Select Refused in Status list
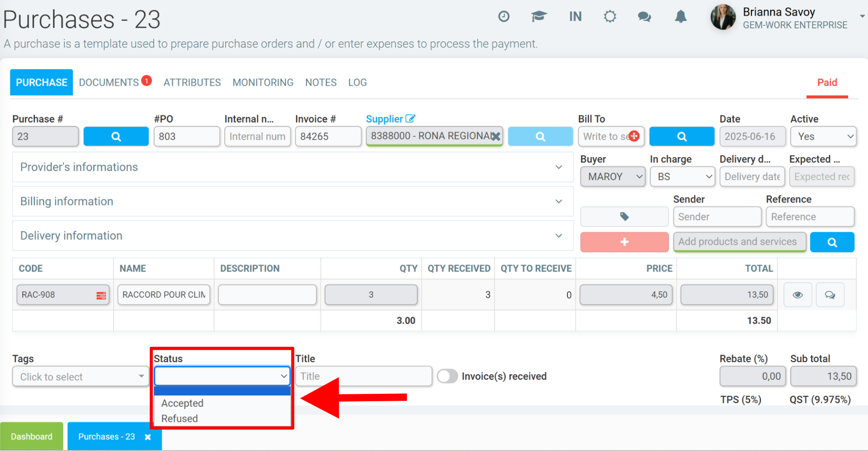 point(222,419)
